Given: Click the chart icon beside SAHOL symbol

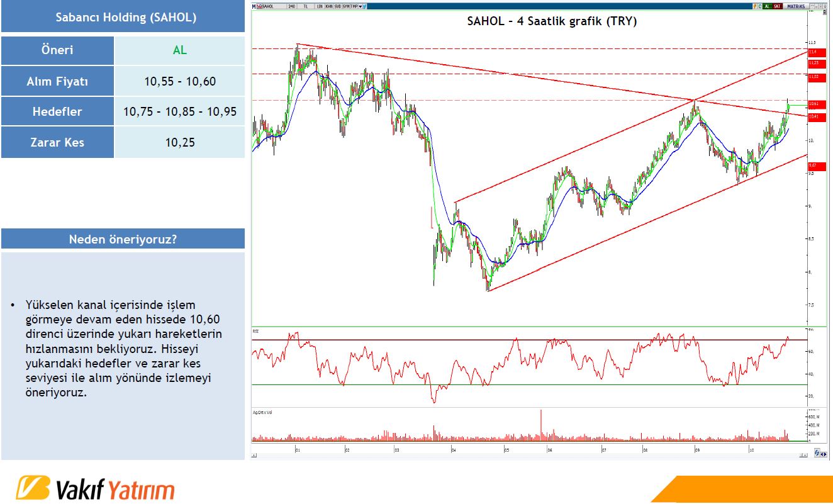Looking at the screenshot, I should [259, 6].
